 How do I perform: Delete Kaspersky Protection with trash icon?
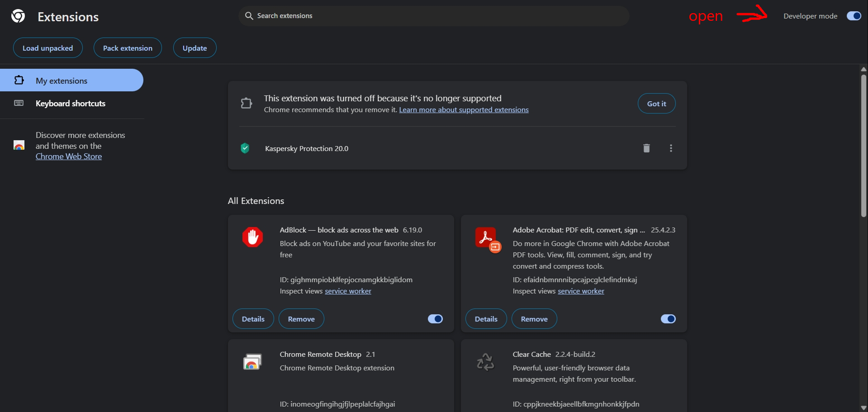tap(646, 148)
